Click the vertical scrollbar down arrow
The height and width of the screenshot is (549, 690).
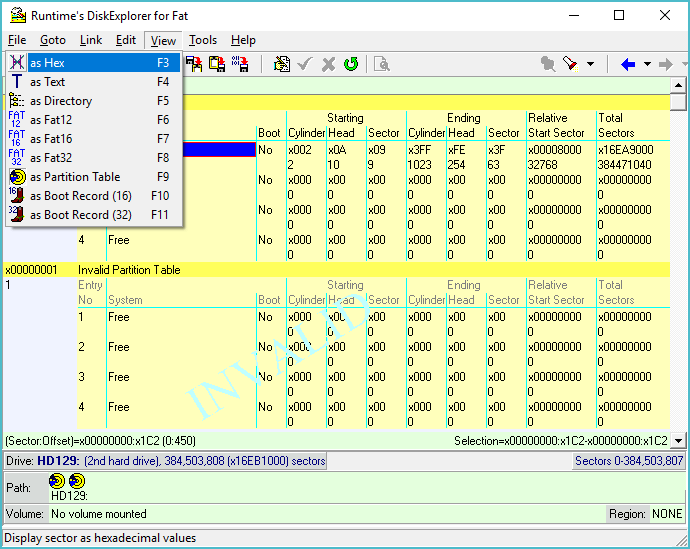point(678,441)
